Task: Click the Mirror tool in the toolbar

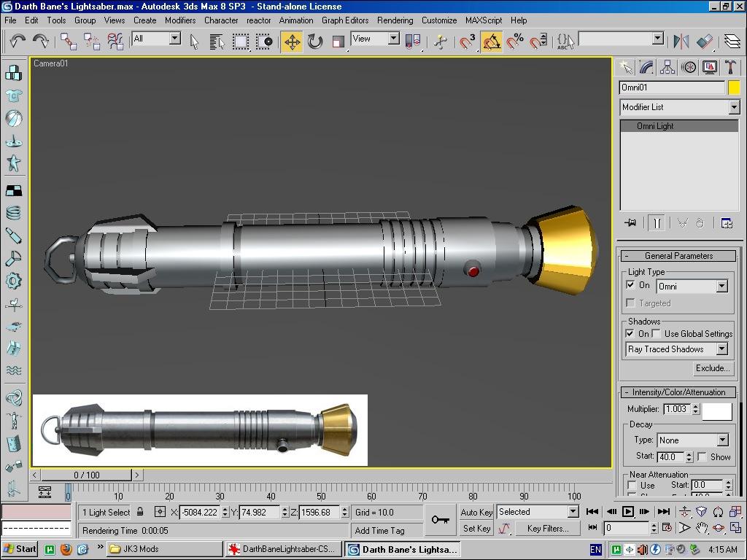Action: pyautogui.click(x=681, y=41)
